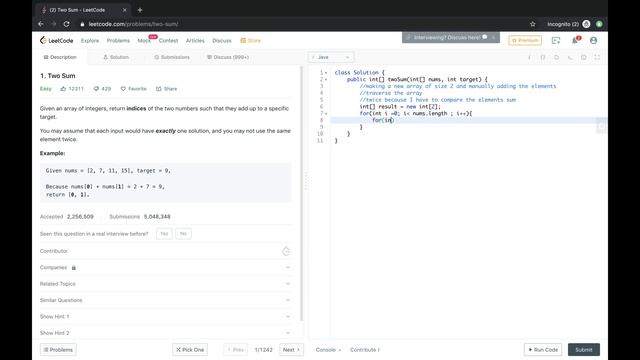Open the user account avatar menu

593,40
